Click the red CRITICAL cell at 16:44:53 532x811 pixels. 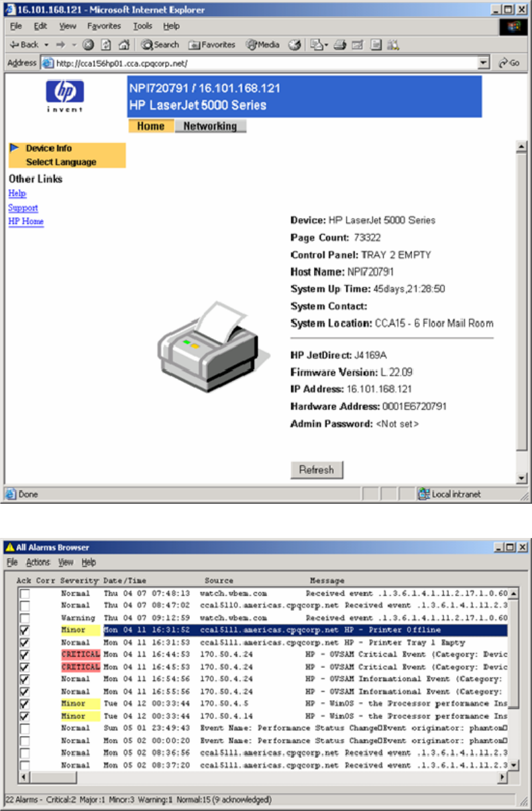(x=80, y=655)
